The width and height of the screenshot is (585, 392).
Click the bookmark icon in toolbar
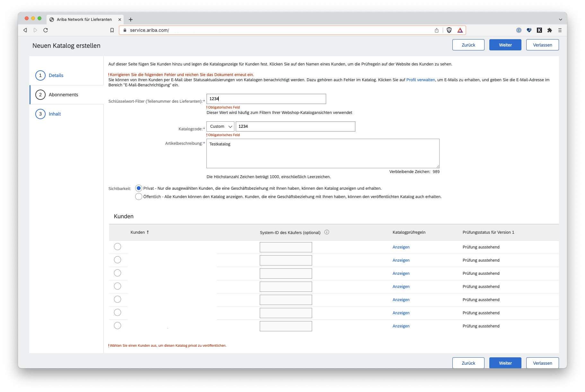click(112, 30)
